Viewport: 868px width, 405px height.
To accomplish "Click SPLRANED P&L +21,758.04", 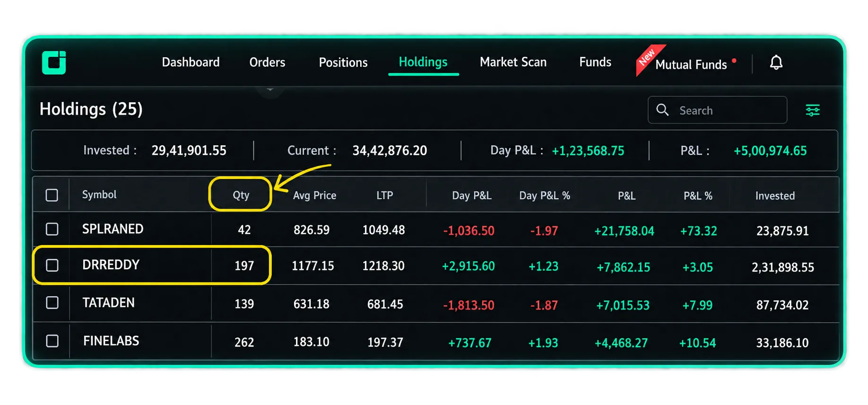I will (x=624, y=231).
